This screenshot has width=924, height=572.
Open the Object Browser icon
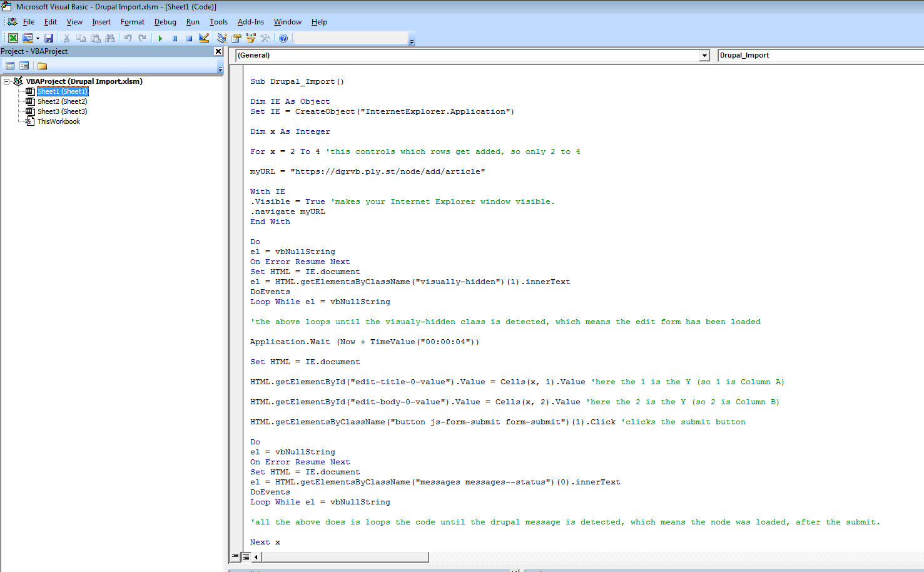click(x=251, y=38)
